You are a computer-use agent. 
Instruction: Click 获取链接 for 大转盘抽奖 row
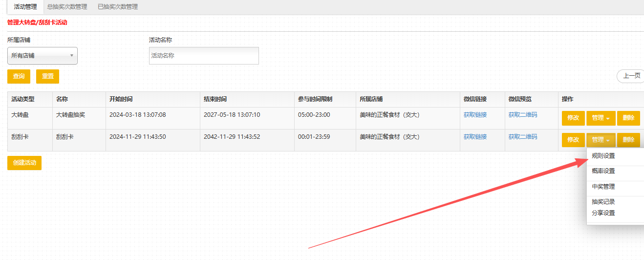(475, 115)
